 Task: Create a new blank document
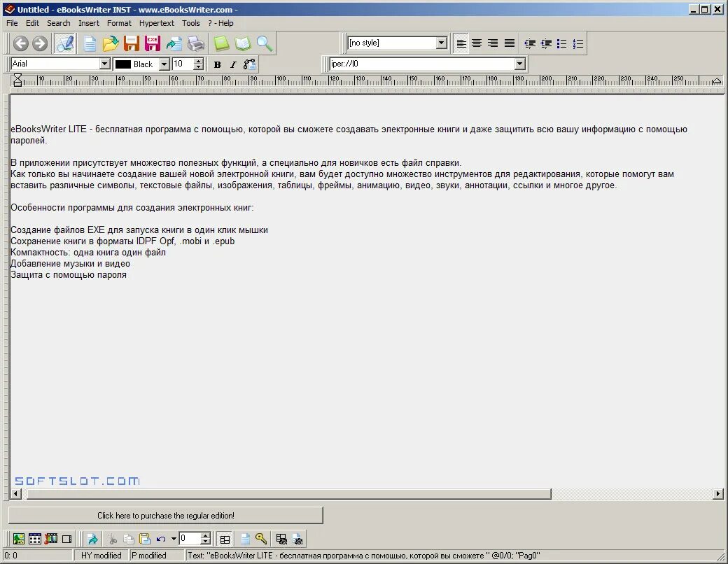tap(90, 43)
